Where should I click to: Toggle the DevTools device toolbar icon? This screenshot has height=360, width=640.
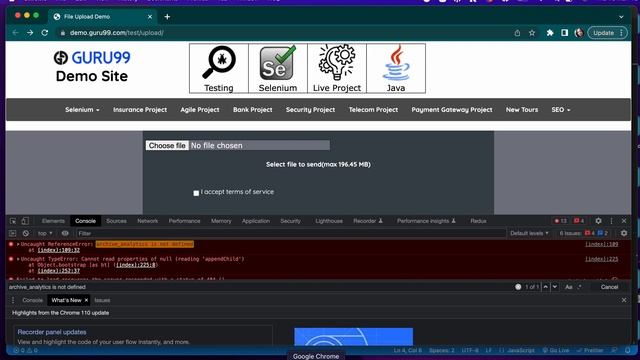pyautogui.click(x=25, y=221)
